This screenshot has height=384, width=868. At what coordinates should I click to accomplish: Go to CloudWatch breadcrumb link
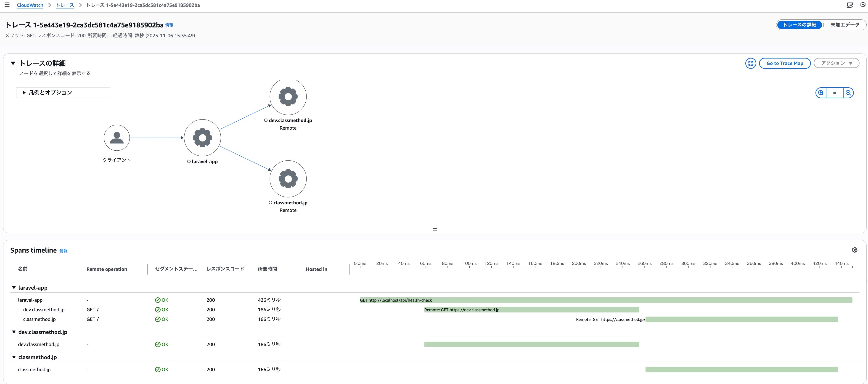pyautogui.click(x=30, y=5)
